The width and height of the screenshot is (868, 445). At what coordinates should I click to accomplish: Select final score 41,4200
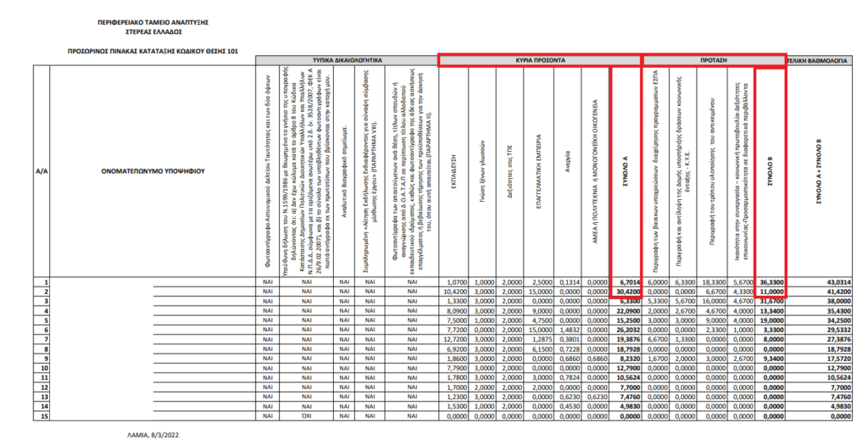[x=840, y=290]
